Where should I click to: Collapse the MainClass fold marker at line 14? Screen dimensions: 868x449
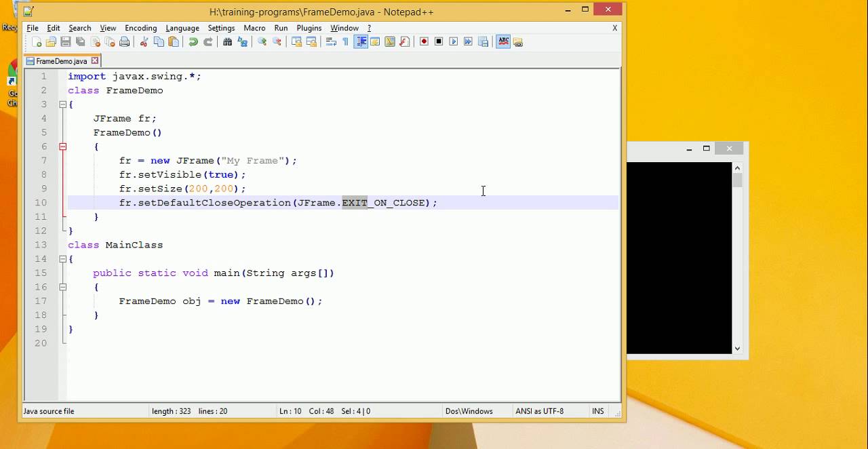tap(62, 259)
